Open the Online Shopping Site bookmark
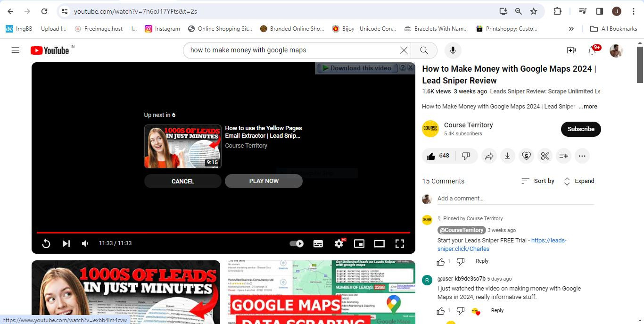644x324 pixels. (220, 29)
